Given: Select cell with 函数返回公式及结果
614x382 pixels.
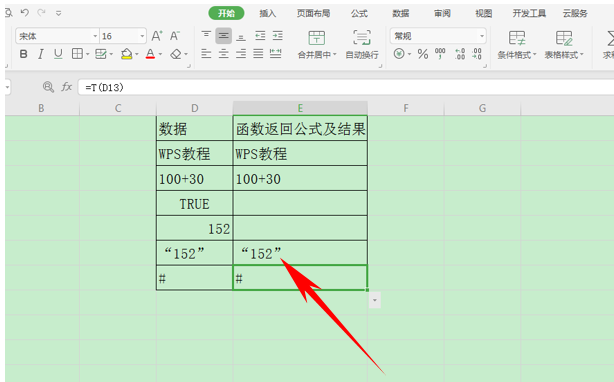Looking at the screenshot, I should [x=300, y=128].
